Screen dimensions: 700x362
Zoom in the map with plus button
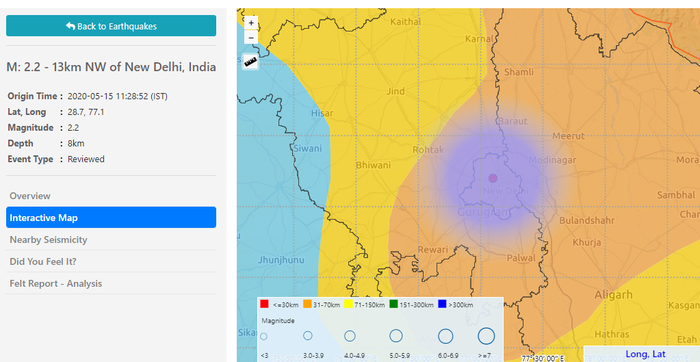pyautogui.click(x=251, y=22)
